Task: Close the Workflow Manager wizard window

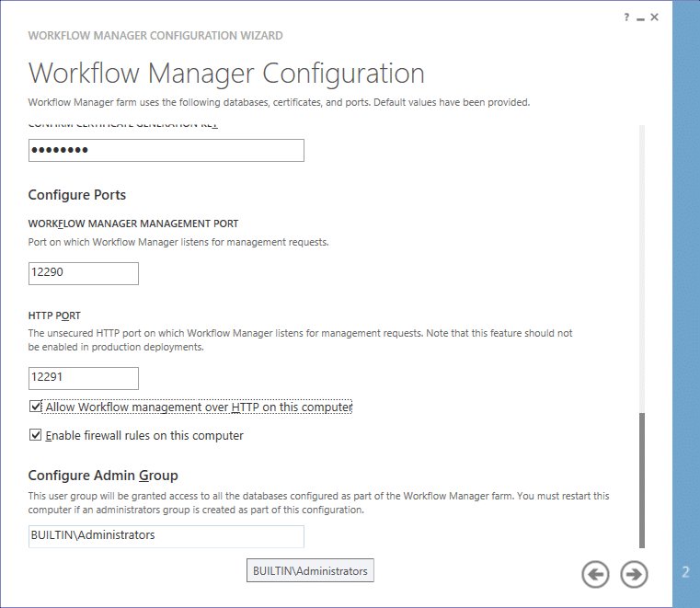Action: pos(654,17)
